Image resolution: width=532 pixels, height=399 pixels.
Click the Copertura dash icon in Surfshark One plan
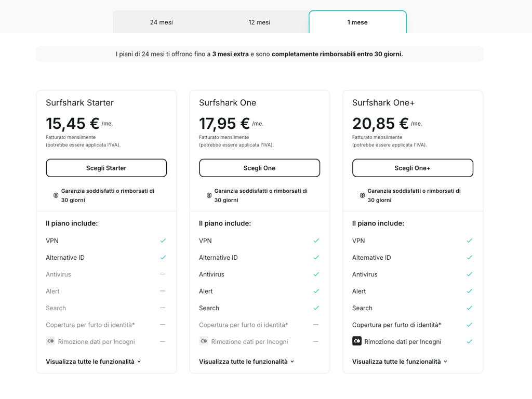pyautogui.click(x=316, y=325)
